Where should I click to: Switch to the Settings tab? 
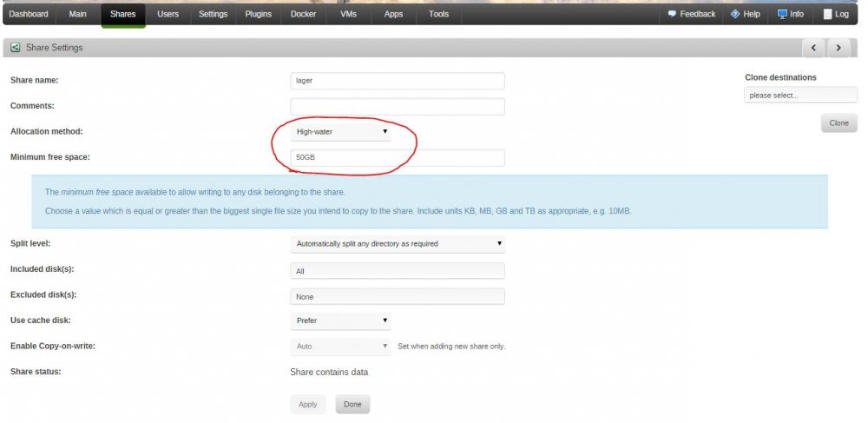pyautogui.click(x=214, y=15)
